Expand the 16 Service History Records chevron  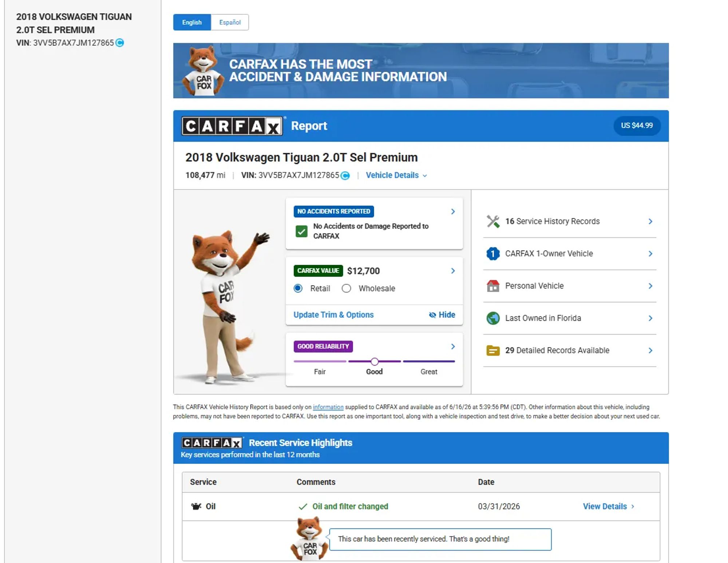pos(650,221)
